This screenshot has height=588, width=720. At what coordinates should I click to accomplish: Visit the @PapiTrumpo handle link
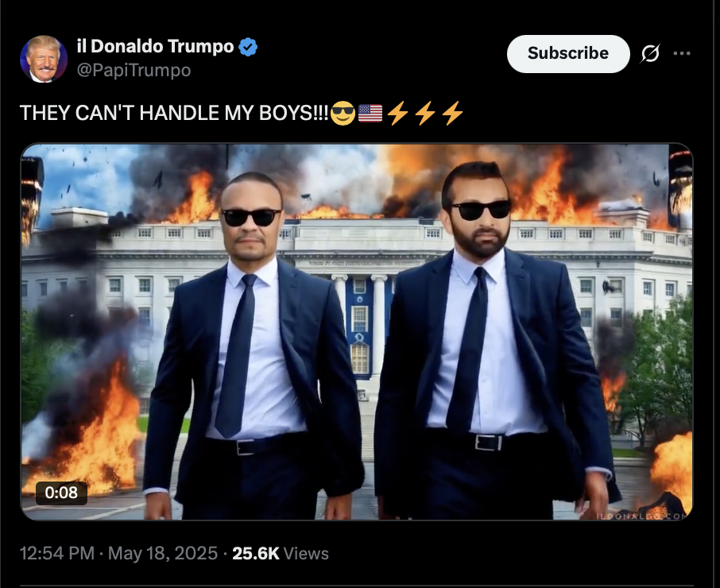(x=134, y=70)
